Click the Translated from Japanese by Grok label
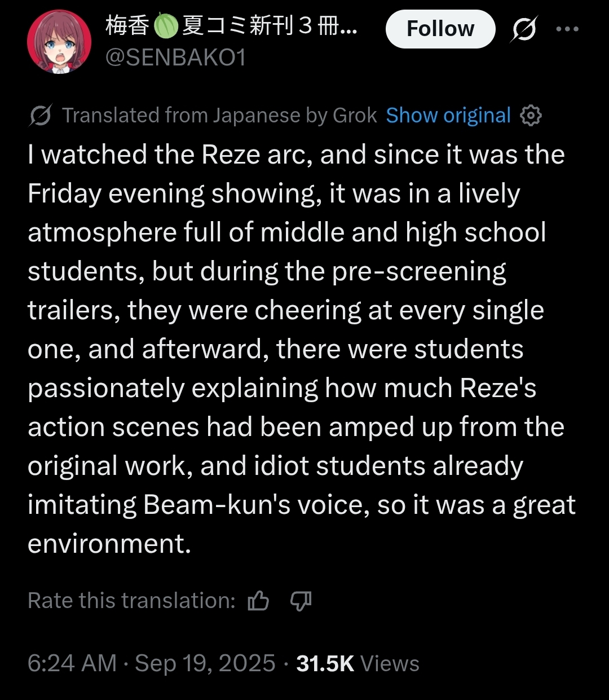 point(219,115)
